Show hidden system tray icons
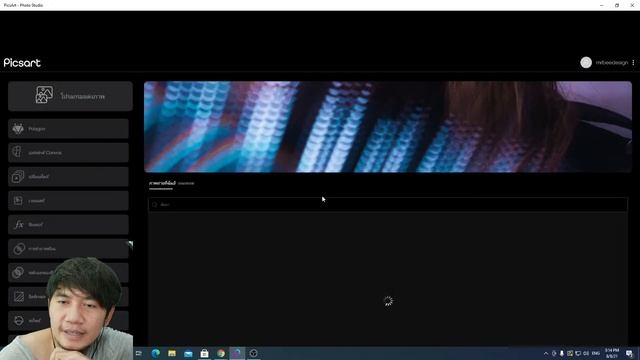The height and width of the screenshot is (360, 640). [x=546, y=353]
